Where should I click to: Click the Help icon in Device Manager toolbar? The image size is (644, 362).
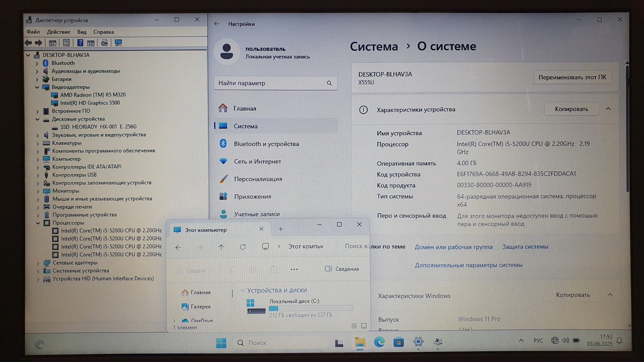80,43
